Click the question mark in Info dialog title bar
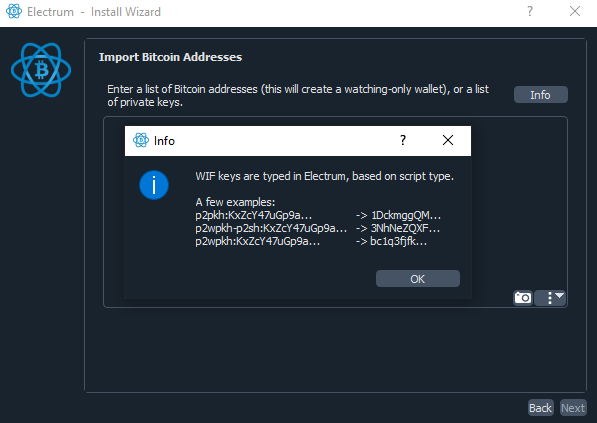 click(x=403, y=140)
